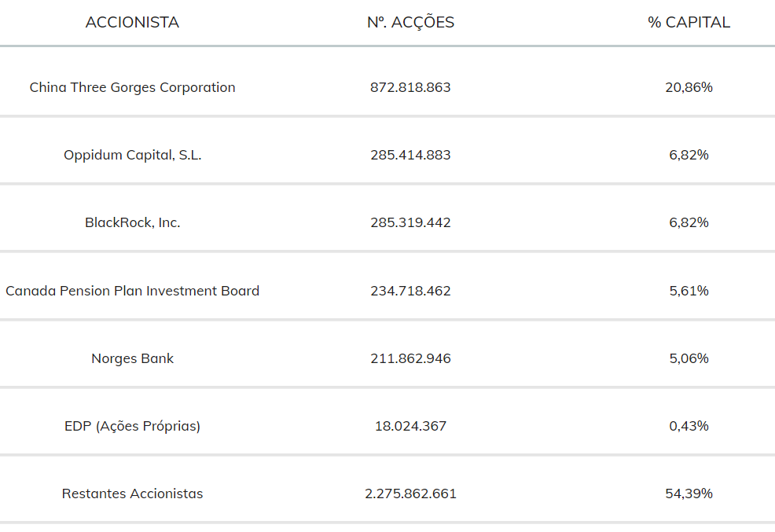Click the Norges Bank shareholder name

pos(132,358)
